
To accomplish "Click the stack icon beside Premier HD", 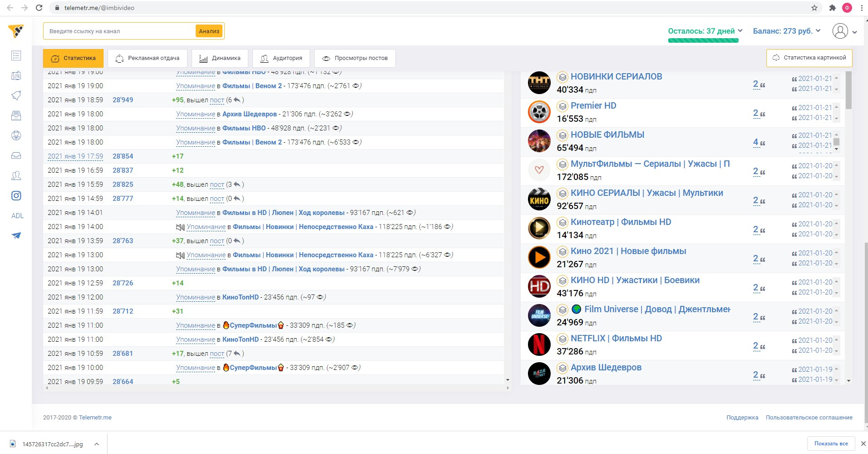I will click(562, 106).
